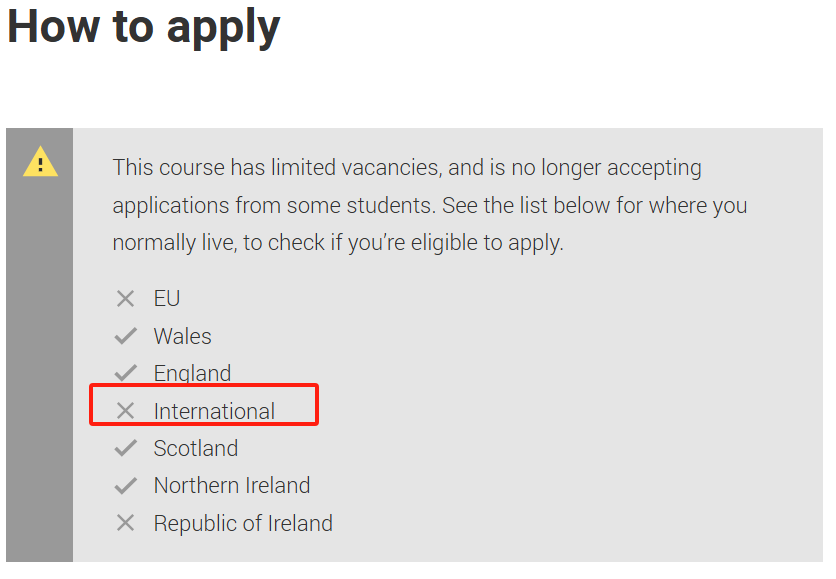Click the How to apply heading
836x579 pixels.
click(x=143, y=28)
